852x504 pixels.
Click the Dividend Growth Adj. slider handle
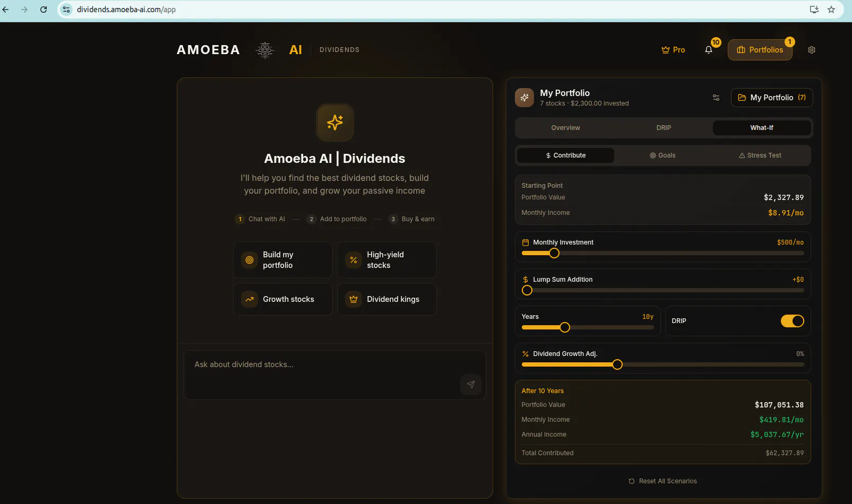pos(617,364)
